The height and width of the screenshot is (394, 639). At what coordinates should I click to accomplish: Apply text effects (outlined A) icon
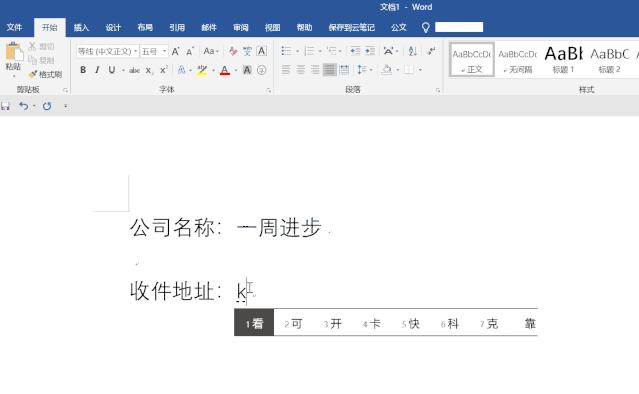(x=181, y=70)
